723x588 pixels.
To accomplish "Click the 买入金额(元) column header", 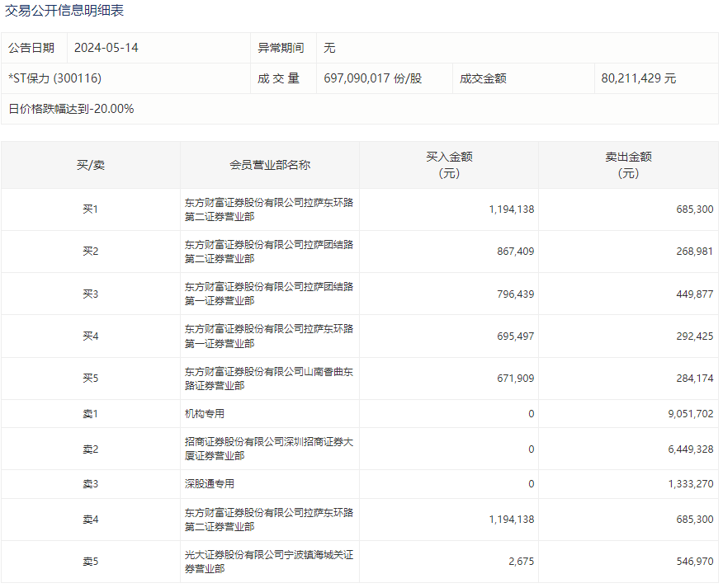I will (449, 165).
